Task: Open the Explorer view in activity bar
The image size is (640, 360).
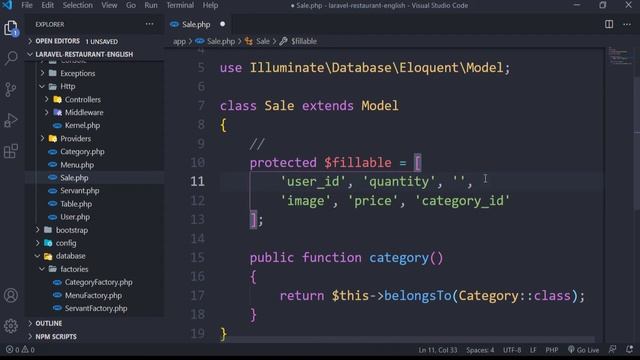Action: (x=11, y=29)
